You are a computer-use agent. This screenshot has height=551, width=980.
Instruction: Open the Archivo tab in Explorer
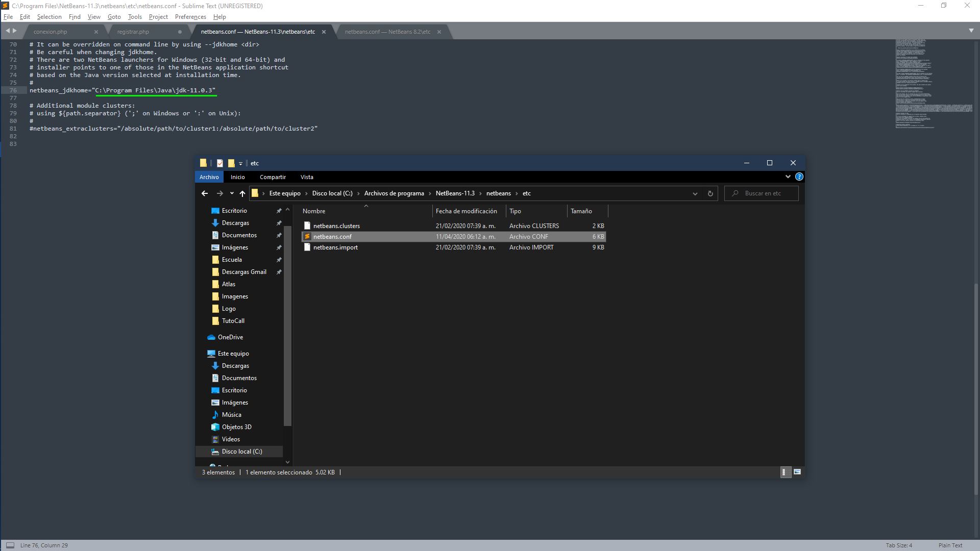point(209,177)
